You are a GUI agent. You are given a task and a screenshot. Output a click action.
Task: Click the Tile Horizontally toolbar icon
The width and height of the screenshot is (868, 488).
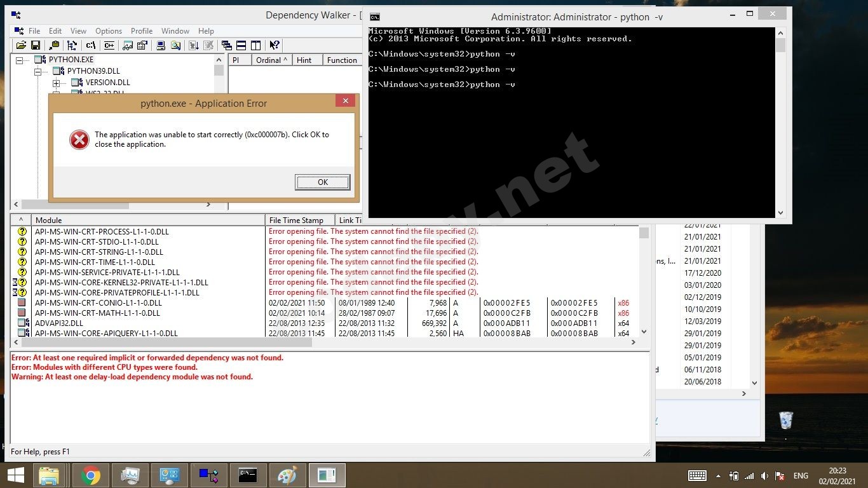[241, 45]
